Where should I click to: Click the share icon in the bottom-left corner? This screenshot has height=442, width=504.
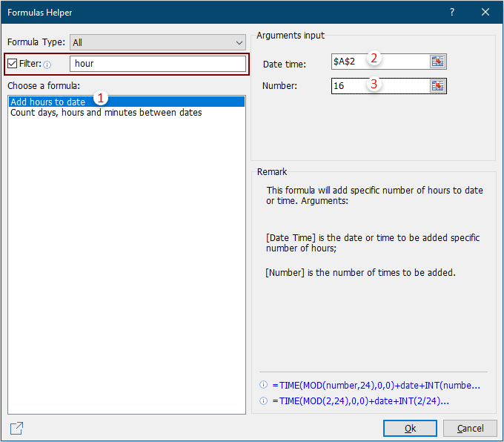click(16, 428)
